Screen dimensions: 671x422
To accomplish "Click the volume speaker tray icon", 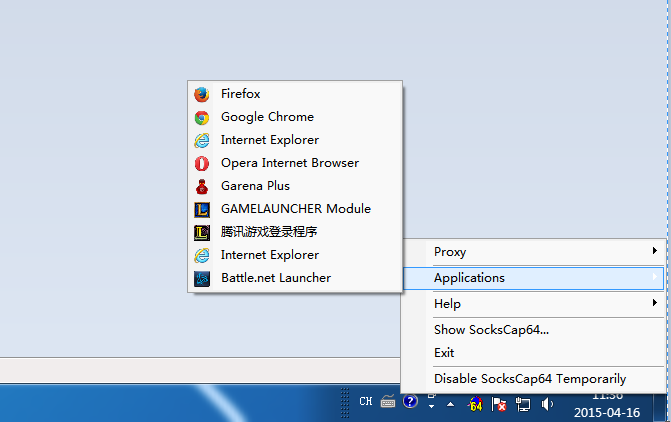I will click(547, 404).
